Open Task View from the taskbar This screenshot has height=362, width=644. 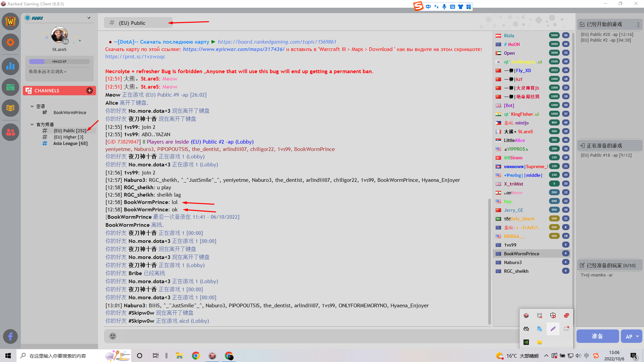pos(156,356)
